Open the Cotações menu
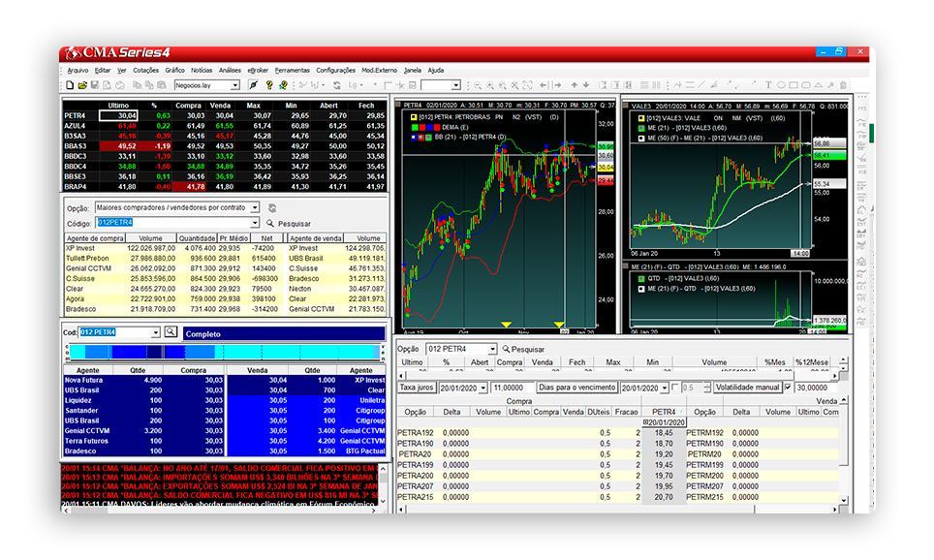934x560 pixels. pyautogui.click(x=145, y=71)
